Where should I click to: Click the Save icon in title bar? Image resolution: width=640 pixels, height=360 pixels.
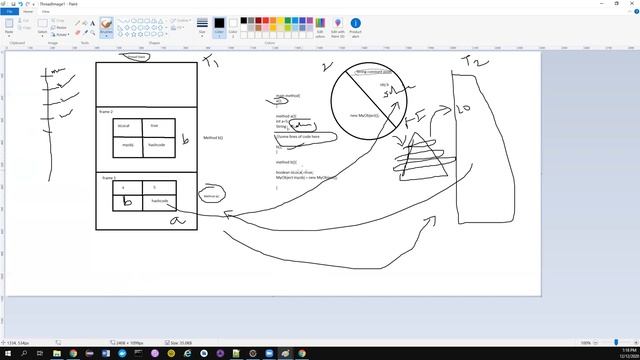point(13,4)
